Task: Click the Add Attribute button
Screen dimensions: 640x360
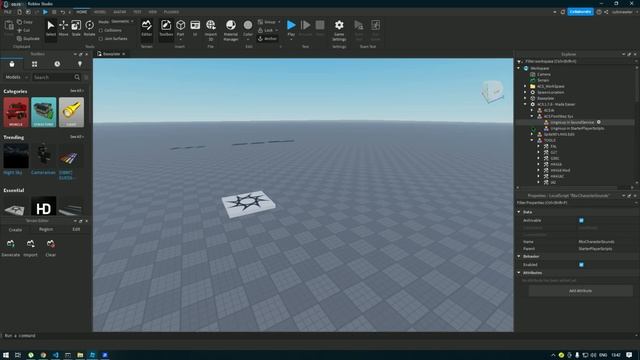Action: 580,291
